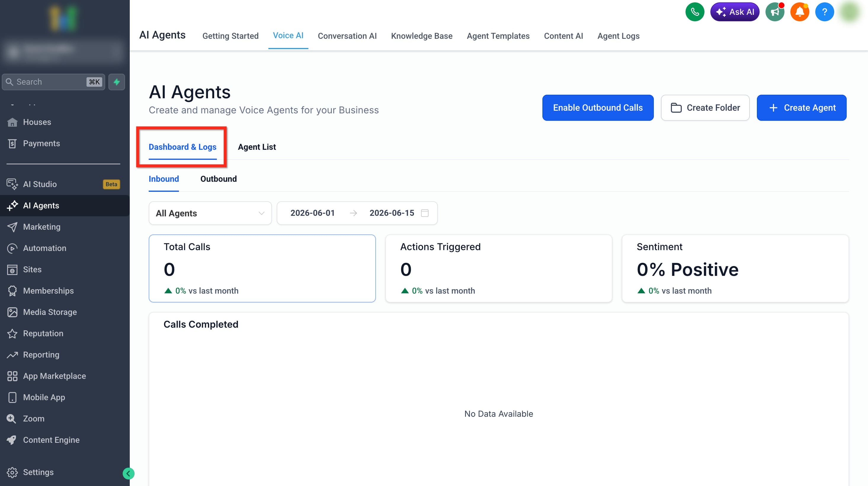Open the user profile avatar
868x486 pixels.
click(849, 12)
